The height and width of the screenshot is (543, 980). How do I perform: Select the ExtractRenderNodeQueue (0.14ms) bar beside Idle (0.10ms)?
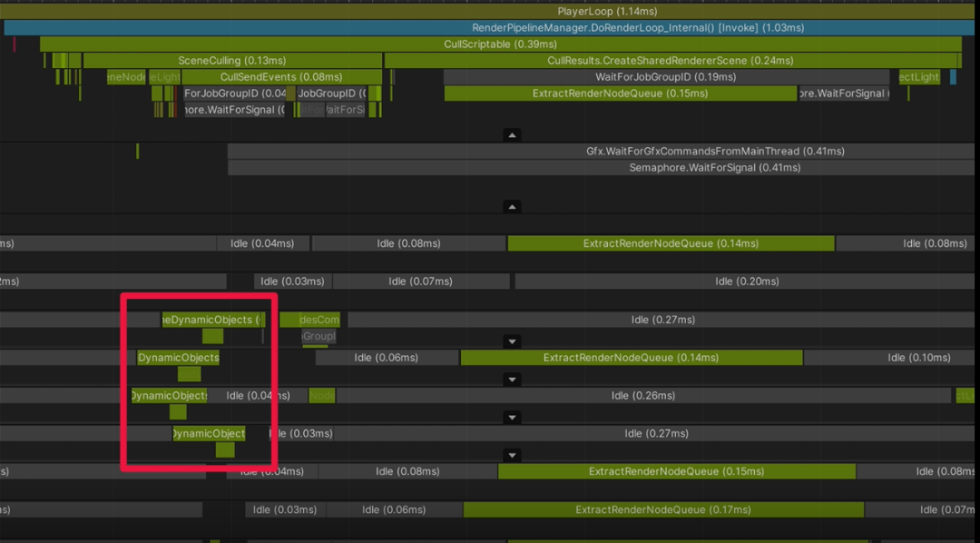pos(632,358)
